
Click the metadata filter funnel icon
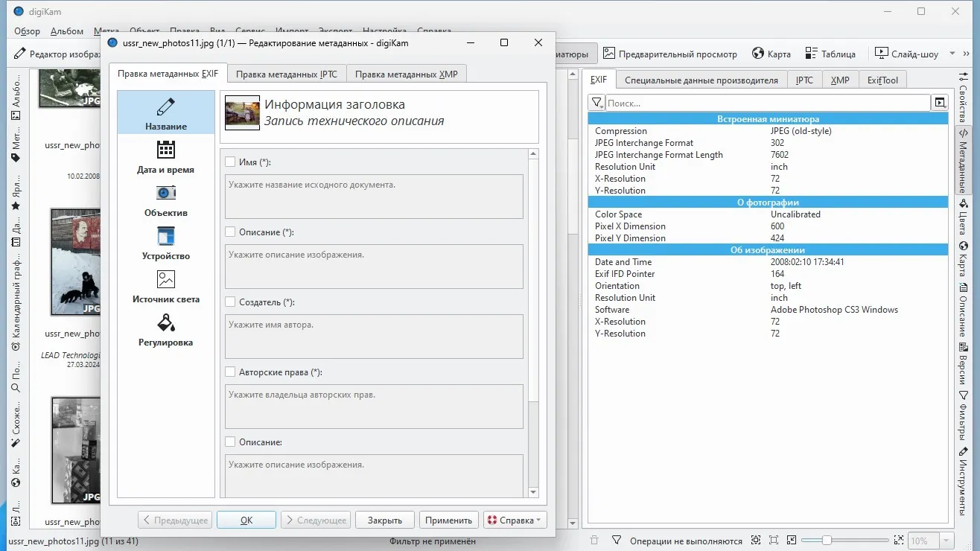tap(596, 103)
